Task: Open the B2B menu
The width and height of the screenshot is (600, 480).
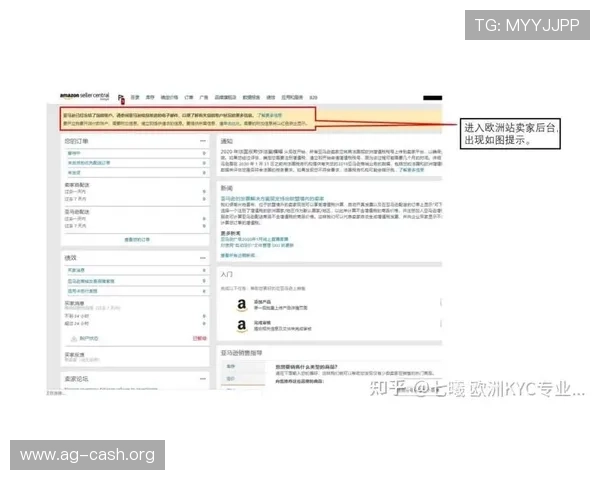Action: (313, 98)
